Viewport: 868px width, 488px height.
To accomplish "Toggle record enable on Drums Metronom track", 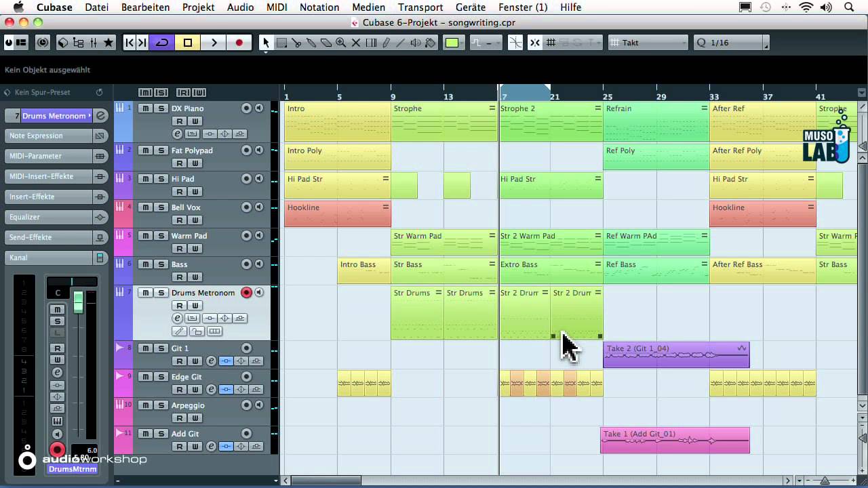I will tap(246, 293).
